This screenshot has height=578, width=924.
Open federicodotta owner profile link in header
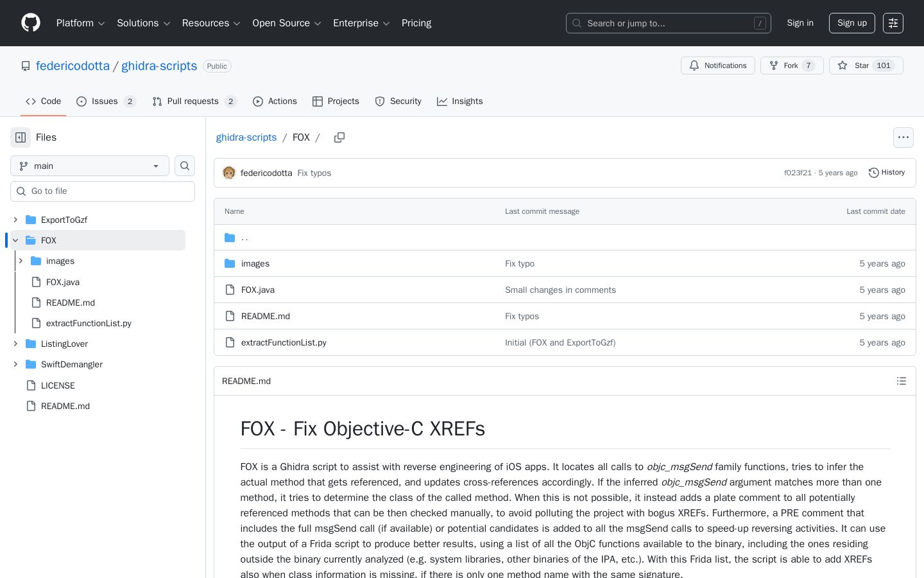click(73, 66)
